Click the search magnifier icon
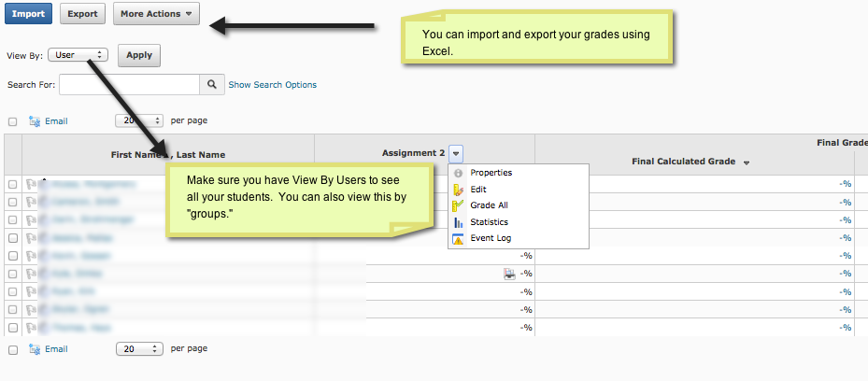This screenshot has height=381, width=868. pyautogui.click(x=212, y=85)
